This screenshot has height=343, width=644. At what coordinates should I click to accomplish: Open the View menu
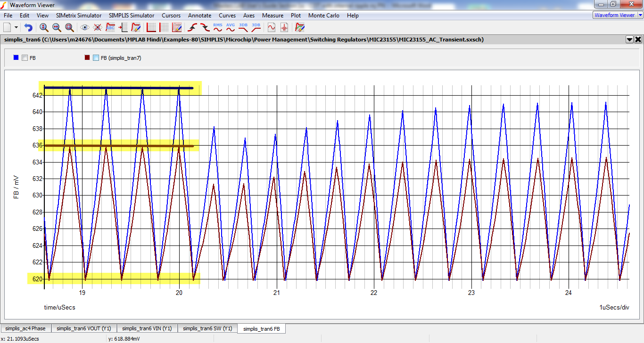(42, 15)
